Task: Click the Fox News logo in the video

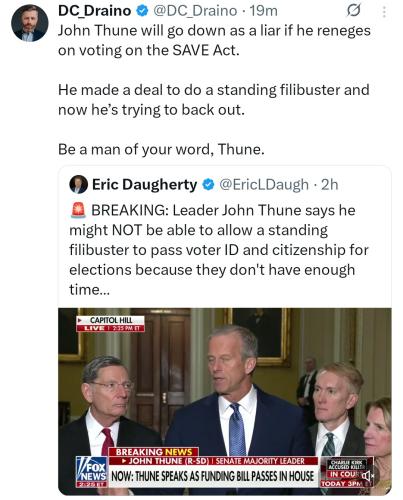Action: (91, 472)
